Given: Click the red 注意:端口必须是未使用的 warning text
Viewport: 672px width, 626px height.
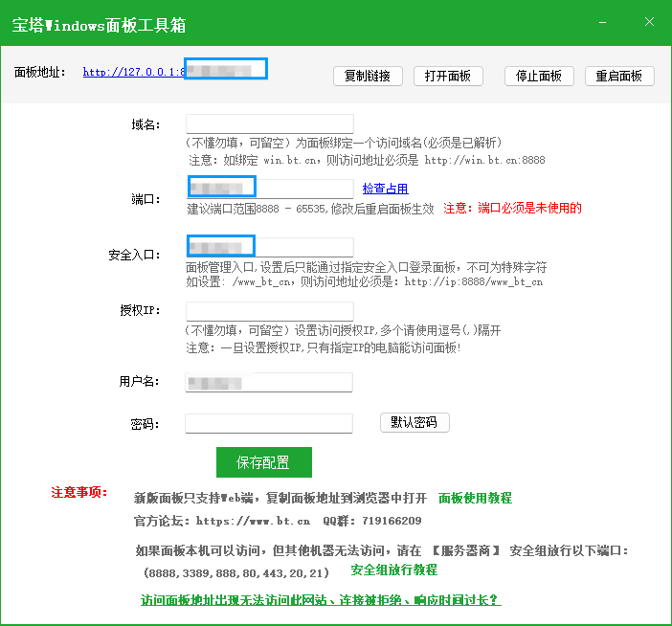Looking at the screenshot, I should 512,209.
